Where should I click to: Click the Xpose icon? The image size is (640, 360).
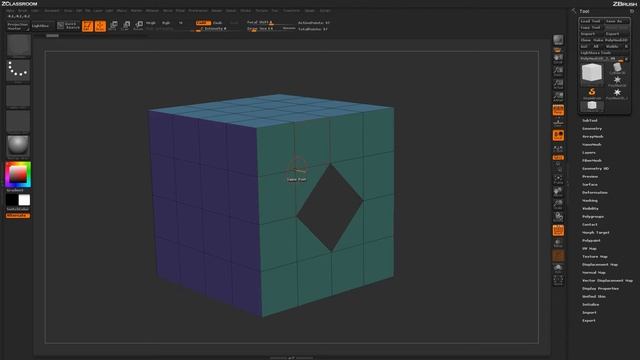click(558, 280)
